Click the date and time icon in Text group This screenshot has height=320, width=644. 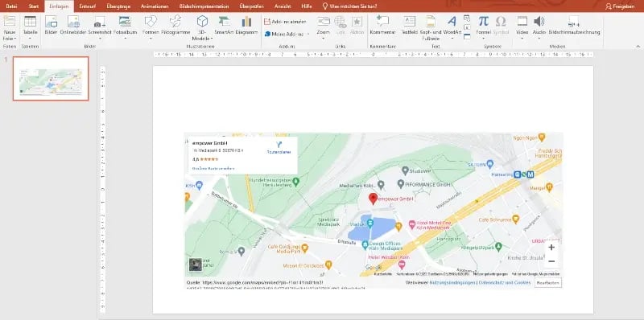point(467,18)
